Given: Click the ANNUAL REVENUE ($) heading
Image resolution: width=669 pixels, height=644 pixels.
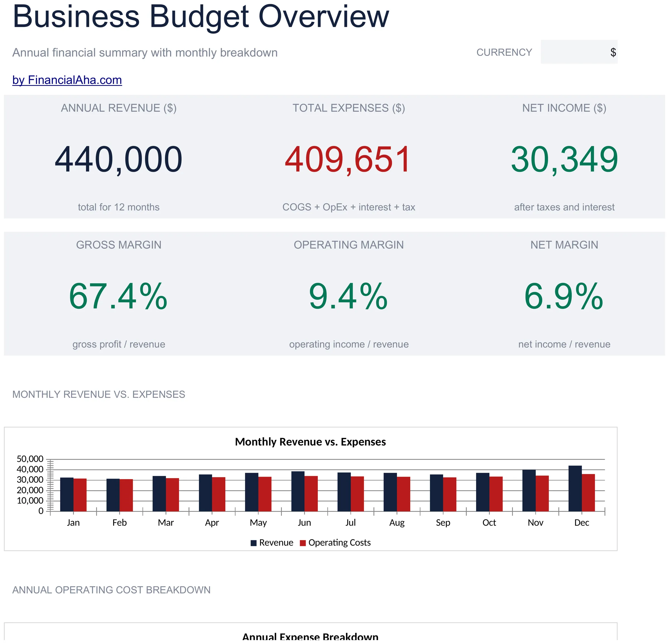Looking at the screenshot, I should click(118, 108).
